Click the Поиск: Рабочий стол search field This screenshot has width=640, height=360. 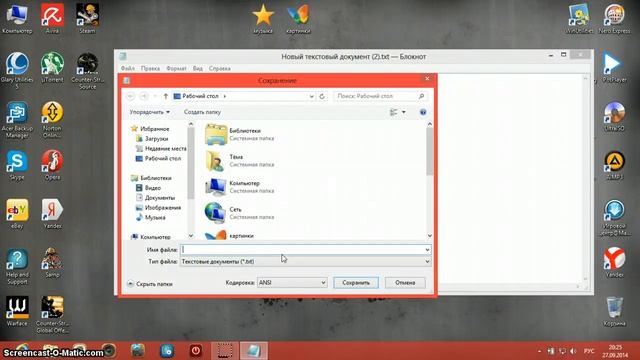[x=380, y=96]
